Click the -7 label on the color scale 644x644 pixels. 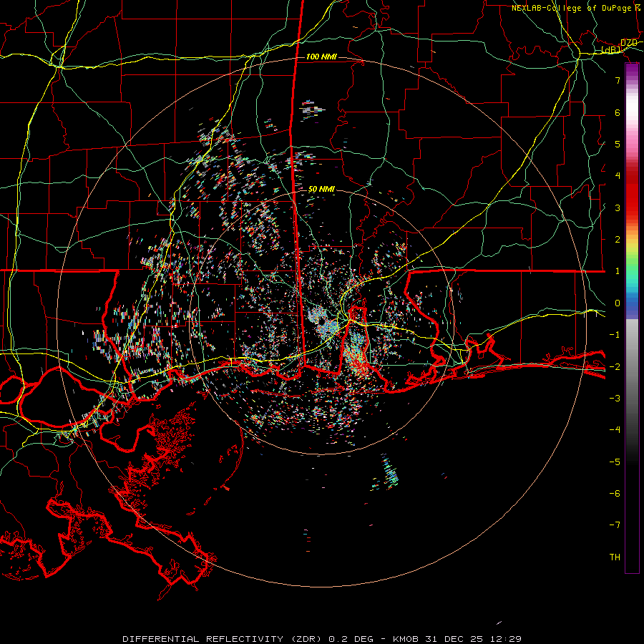pos(615,525)
